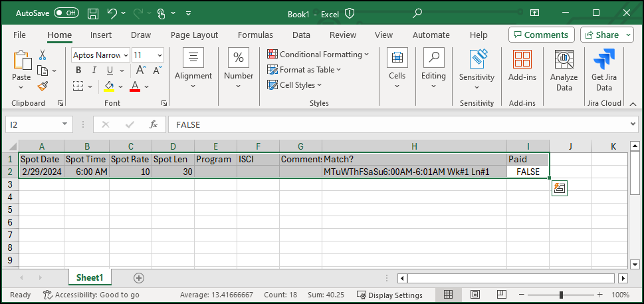
Task: Click the Share button
Action: tap(602, 35)
